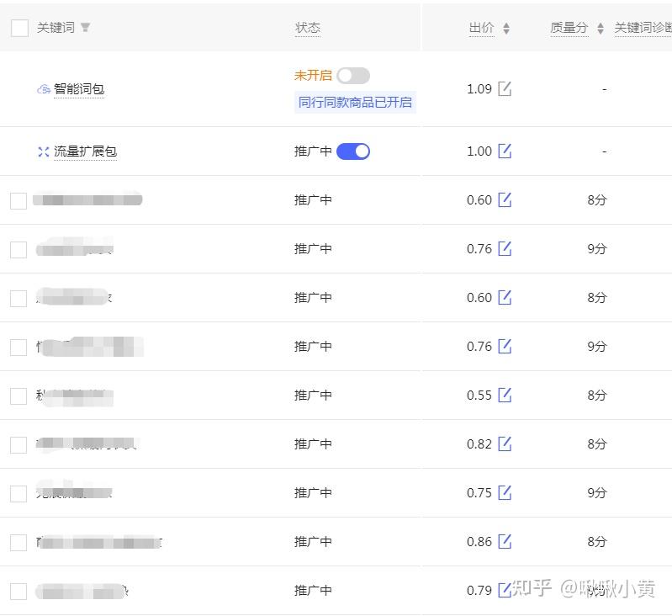Screen dimensions: 672x616
Task: Click the 状态 column header
Action: (x=307, y=28)
